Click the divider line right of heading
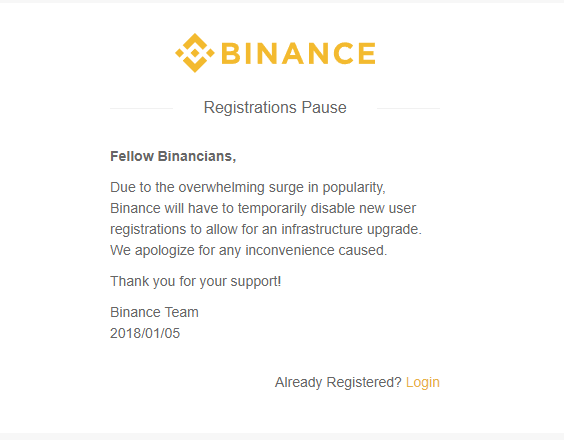The width and height of the screenshot is (564, 440). point(408,108)
